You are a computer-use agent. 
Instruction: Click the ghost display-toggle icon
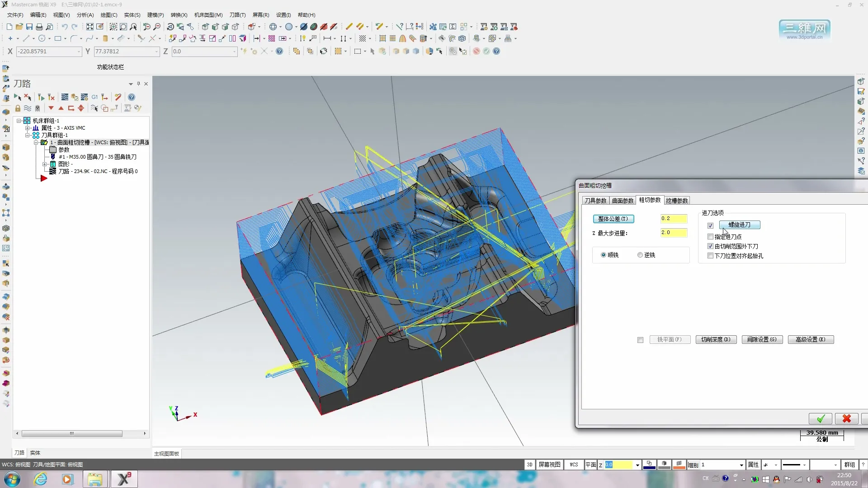pyautogui.click(x=38, y=108)
